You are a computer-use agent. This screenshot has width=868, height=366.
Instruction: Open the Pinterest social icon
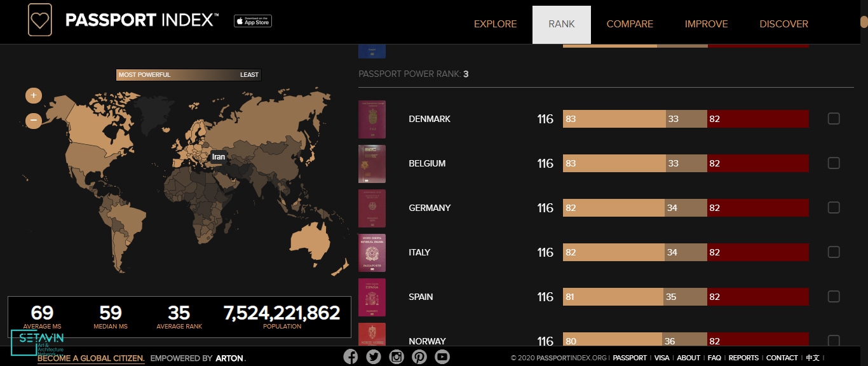point(419,356)
